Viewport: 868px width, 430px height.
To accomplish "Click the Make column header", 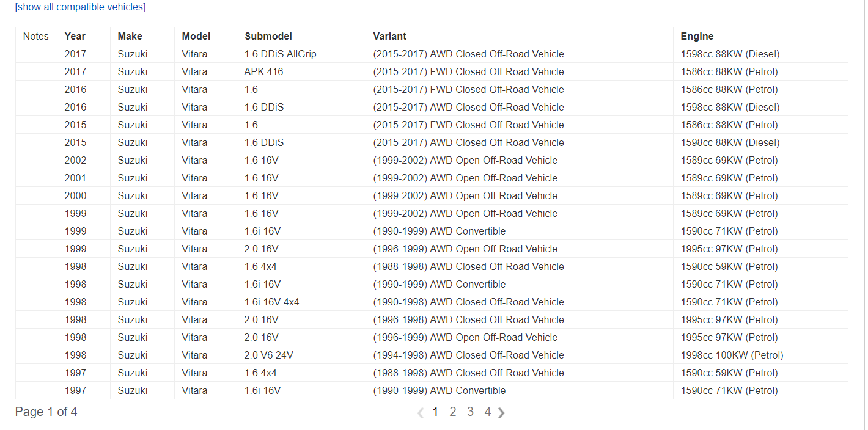I will coord(130,37).
